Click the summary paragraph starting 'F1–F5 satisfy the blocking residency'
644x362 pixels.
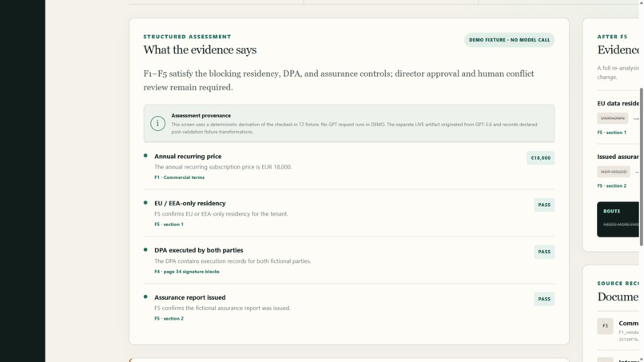[339, 81]
